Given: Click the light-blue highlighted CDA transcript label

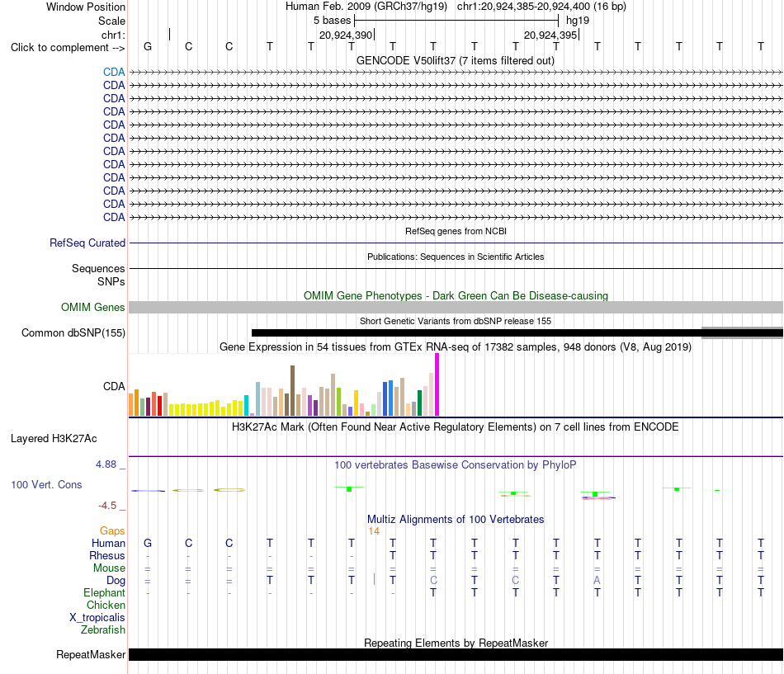Looking at the screenshot, I should click(114, 72).
